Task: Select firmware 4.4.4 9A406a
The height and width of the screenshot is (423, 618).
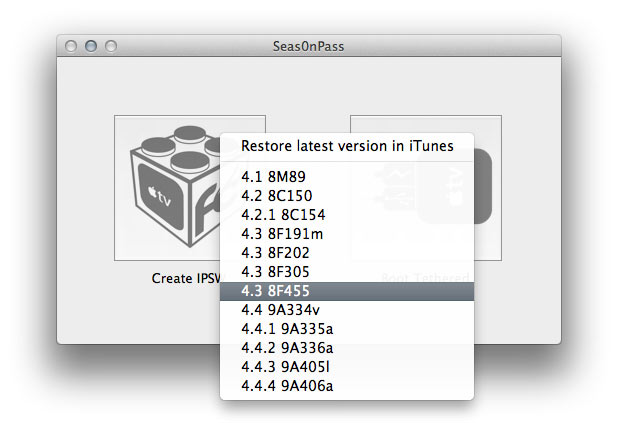Action: [347, 386]
